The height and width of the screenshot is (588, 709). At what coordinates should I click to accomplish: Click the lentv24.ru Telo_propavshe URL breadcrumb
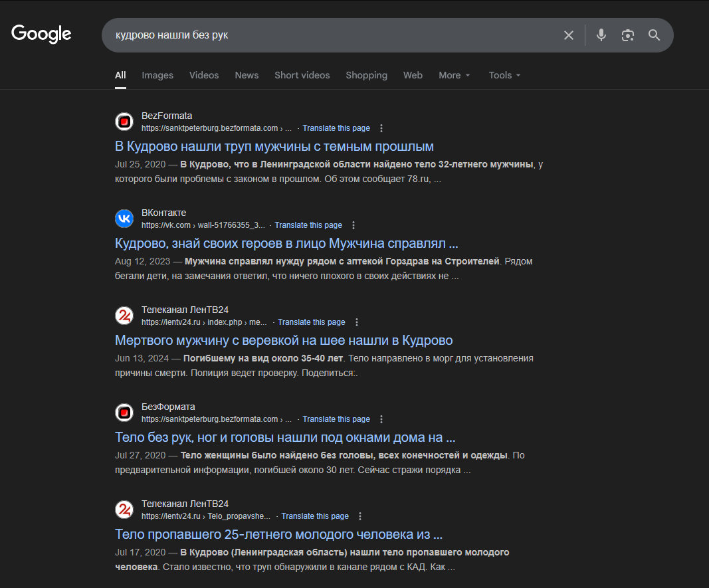206,516
